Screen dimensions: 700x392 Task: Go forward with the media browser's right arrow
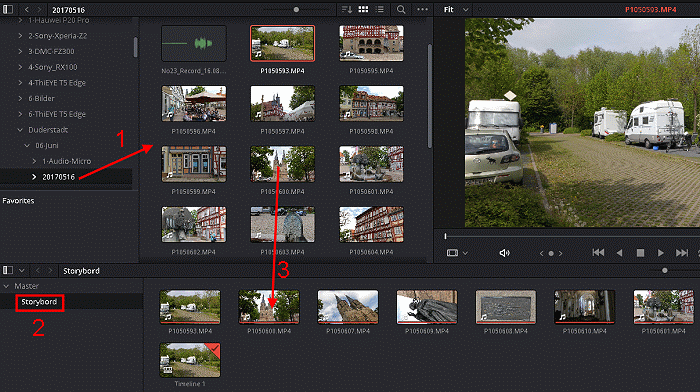click(39, 9)
